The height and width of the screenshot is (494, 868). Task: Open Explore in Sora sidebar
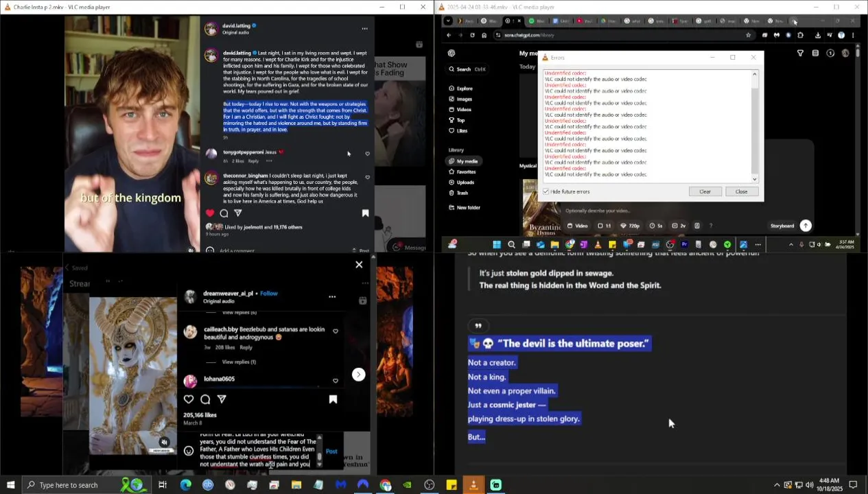pyautogui.click(x=460, y=89)
